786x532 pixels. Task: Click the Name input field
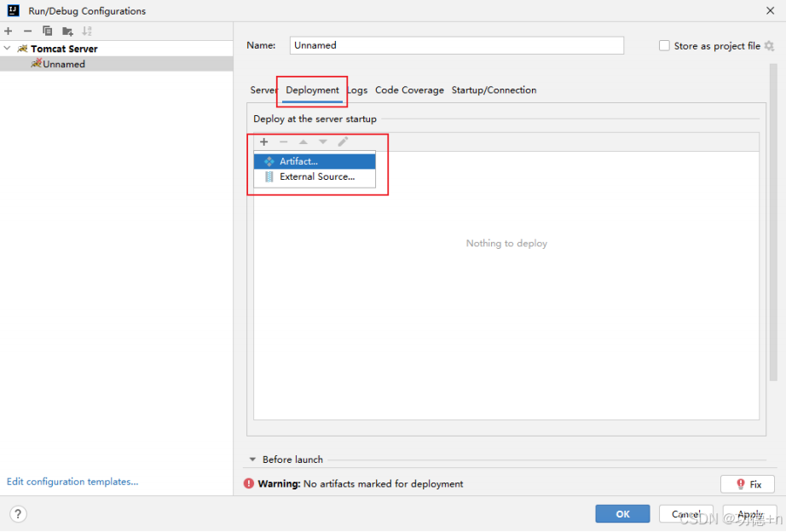[457, 45]
